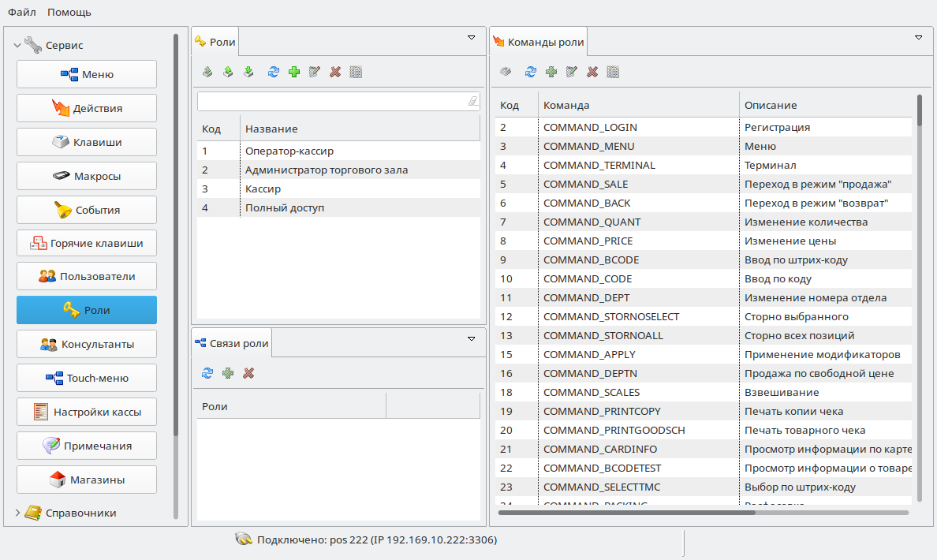
Task: Open the Роли panel dropdown arrow
Action: click(472, 37)
